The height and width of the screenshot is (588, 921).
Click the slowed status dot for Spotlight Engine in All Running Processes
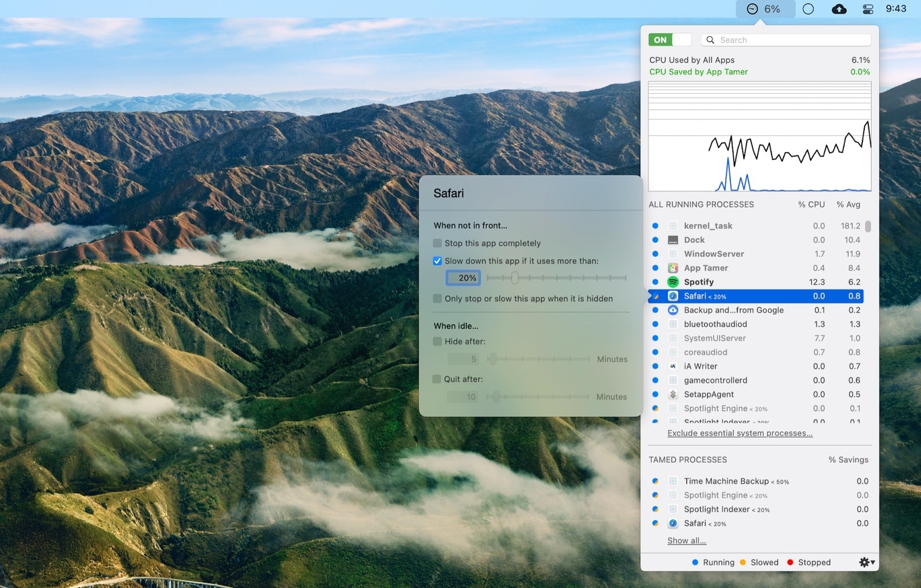(x=655, y=409)
